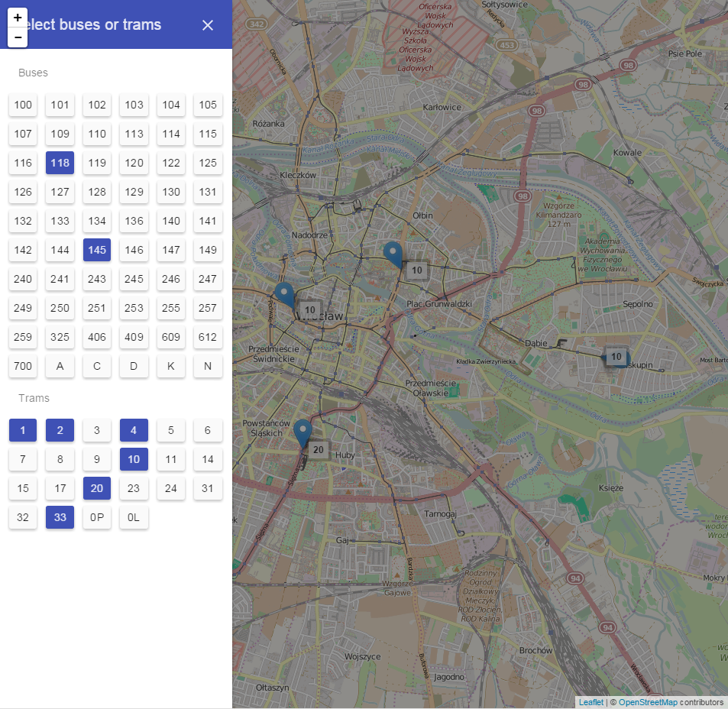
Task: Click the zoom out minus button
Action: 18,37
